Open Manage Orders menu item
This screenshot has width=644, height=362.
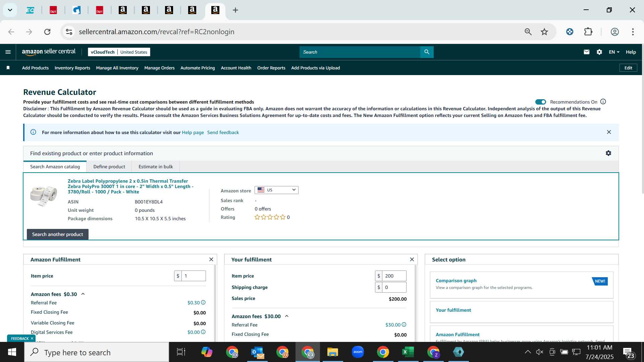coord(159,68)
